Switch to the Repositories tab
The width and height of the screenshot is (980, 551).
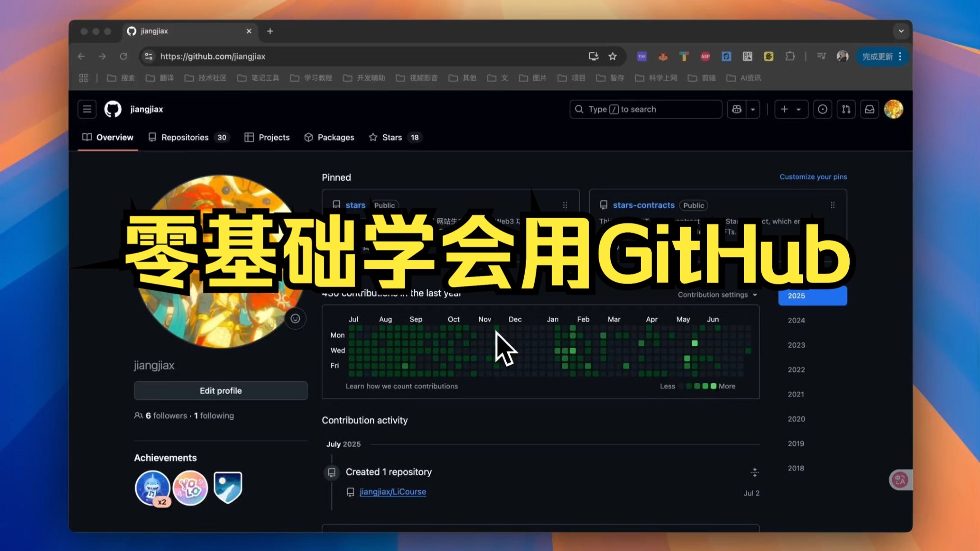(x=185, y=138)
